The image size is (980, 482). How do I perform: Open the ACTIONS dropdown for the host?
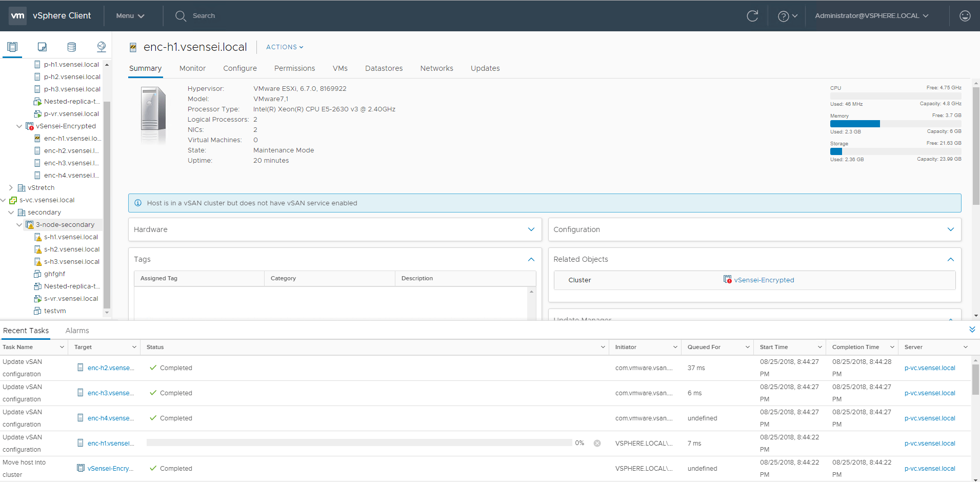(285, 47)
